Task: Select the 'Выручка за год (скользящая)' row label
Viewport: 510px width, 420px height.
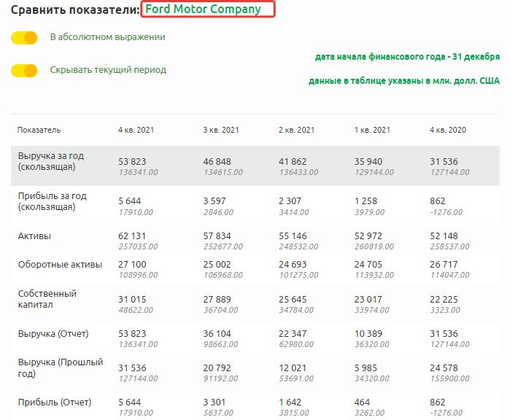Action: coord(53,161)
